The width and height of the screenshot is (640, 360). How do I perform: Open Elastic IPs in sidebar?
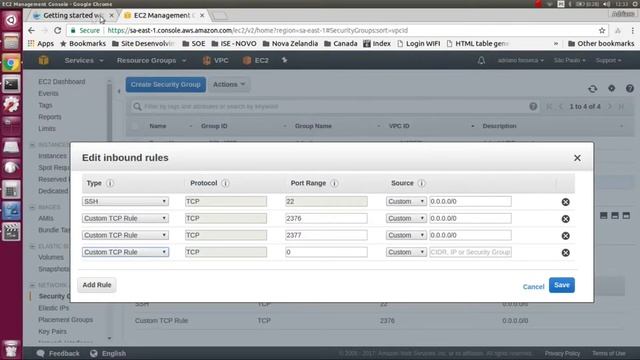[x=53, y=308]
